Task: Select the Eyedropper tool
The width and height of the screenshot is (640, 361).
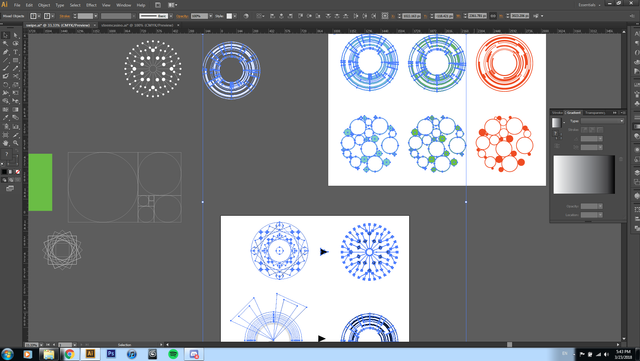Action: [x=5, y=118]
